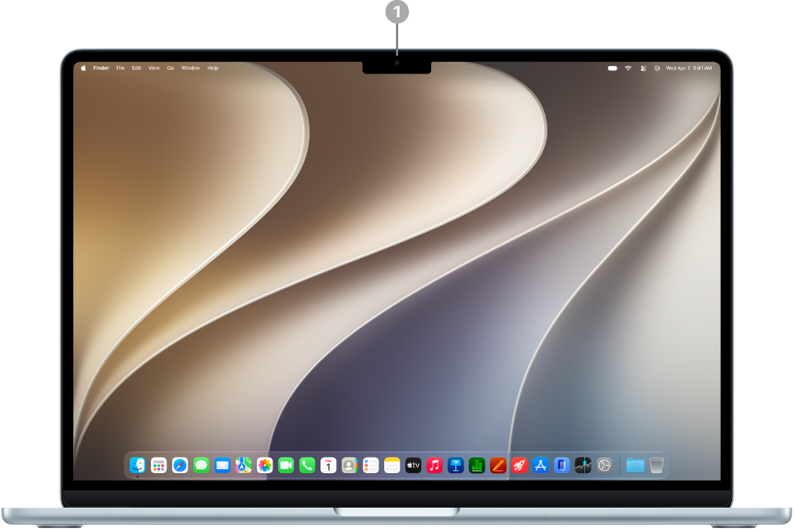This screenshot has width=794, height=532.
Task: Open the Edit menu
Action: click(136, 67)
